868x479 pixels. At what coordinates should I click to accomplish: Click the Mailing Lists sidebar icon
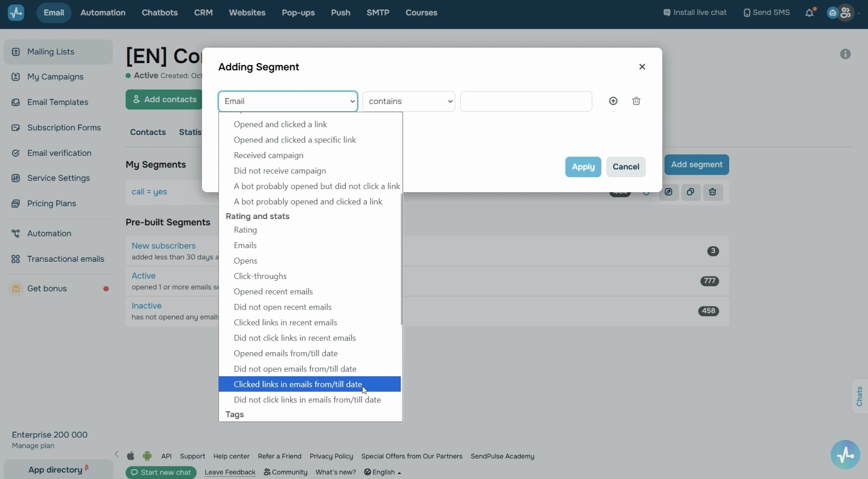(16, 52)
